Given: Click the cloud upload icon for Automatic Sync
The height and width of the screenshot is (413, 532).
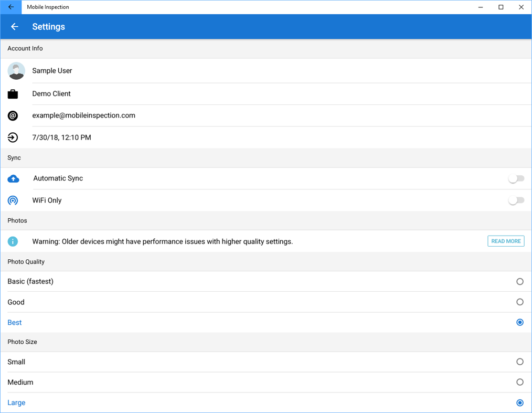Looking at the screenshot, I should tap(13, 178).
